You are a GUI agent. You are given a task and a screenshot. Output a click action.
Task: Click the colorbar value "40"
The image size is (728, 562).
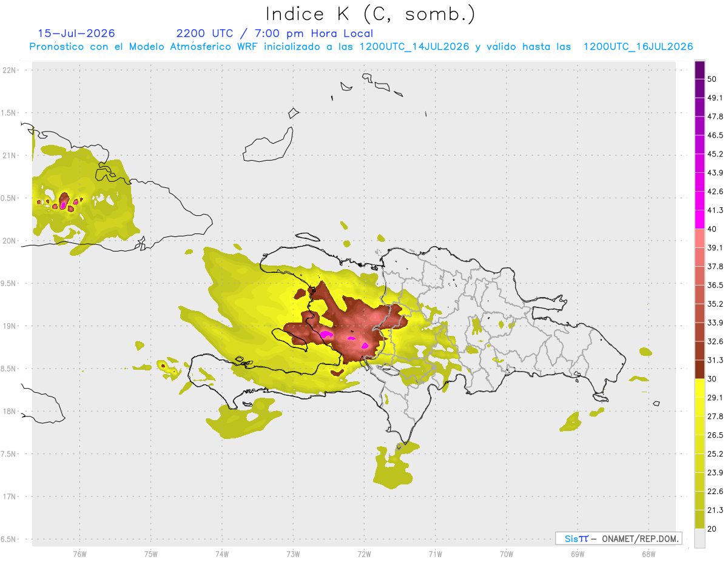713,229
